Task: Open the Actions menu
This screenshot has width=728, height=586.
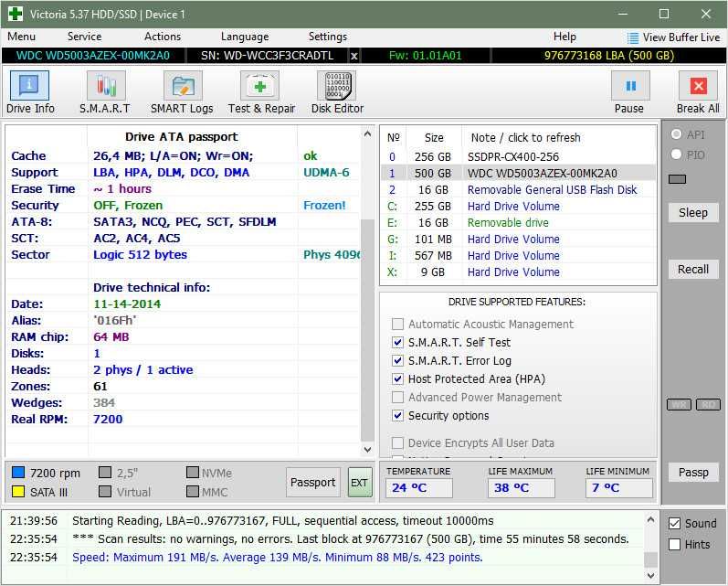Action: pos(163,37)
